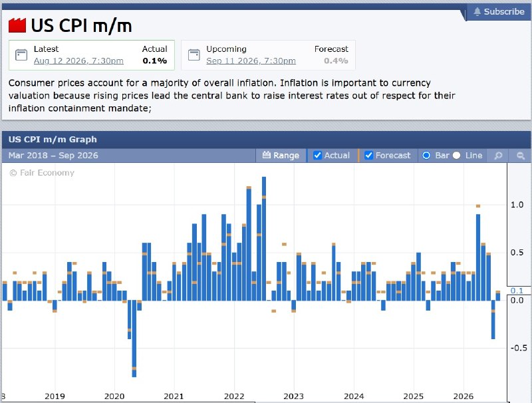Open the Aug 12 2026, 7:30pm link
Image resolution: width=532 pixels, height=403 pixels.
click(78, 61)
